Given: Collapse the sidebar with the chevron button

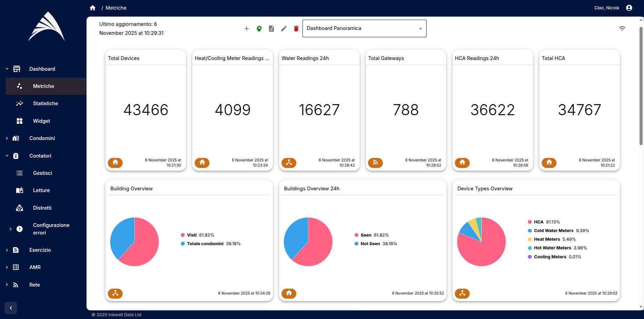Looking at the screenshot, I should (10, 308).
